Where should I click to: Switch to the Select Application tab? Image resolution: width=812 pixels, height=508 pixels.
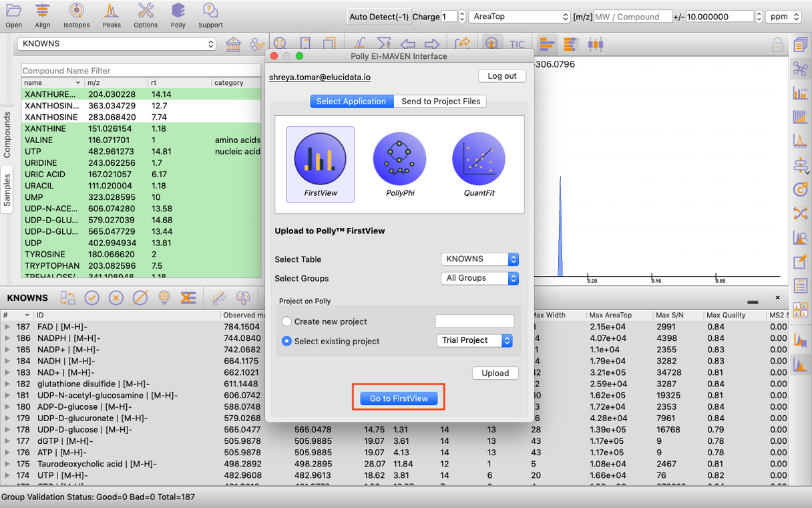[x=351, y=101]
